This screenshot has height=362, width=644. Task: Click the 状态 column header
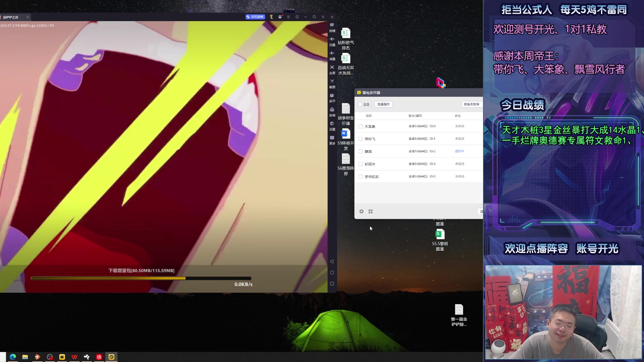pyautogui.click(x=458, y=116)
